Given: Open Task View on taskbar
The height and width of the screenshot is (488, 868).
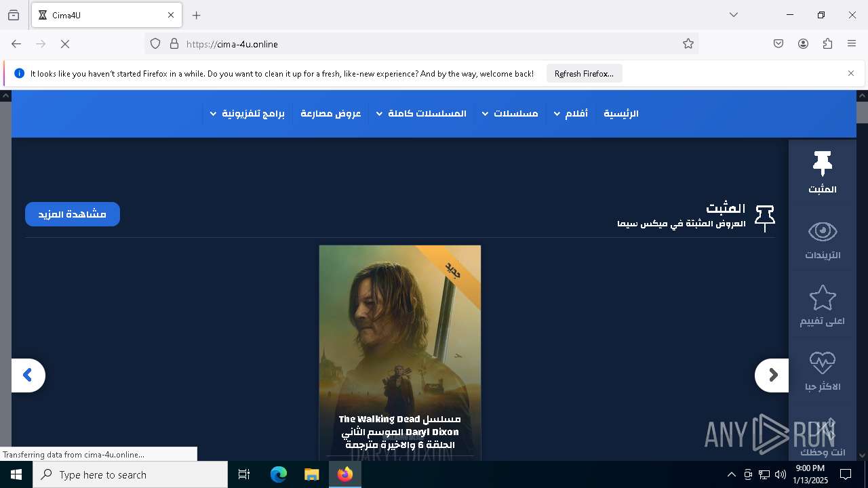Looking at the screenshot, I should 244,474.
